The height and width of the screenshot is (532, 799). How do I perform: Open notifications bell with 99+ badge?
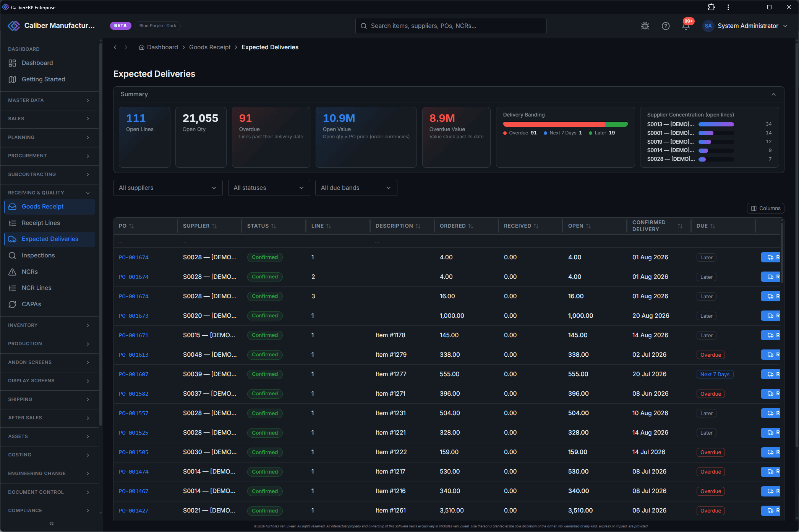click(x=686, y=25)
